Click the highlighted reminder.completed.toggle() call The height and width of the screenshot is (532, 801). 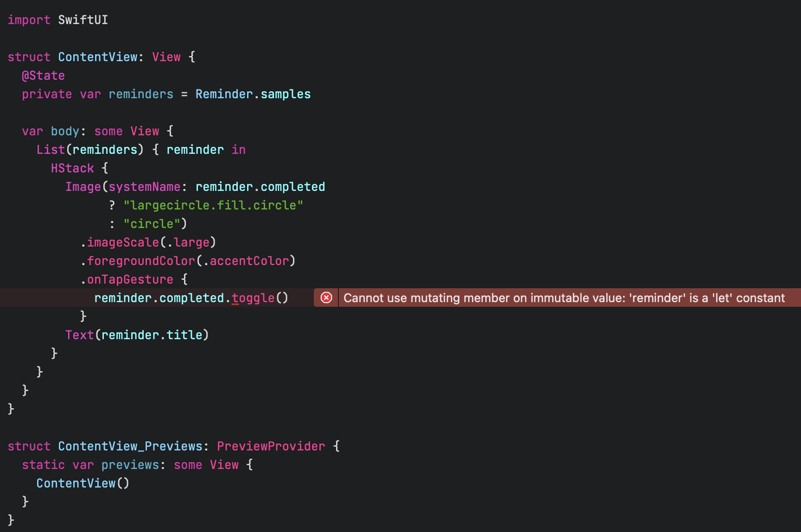[191, 298]
